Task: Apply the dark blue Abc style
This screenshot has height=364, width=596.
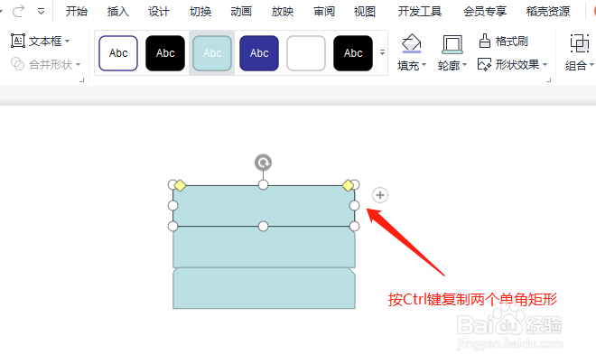Action: pyautogui.click(x=259, y=53)
